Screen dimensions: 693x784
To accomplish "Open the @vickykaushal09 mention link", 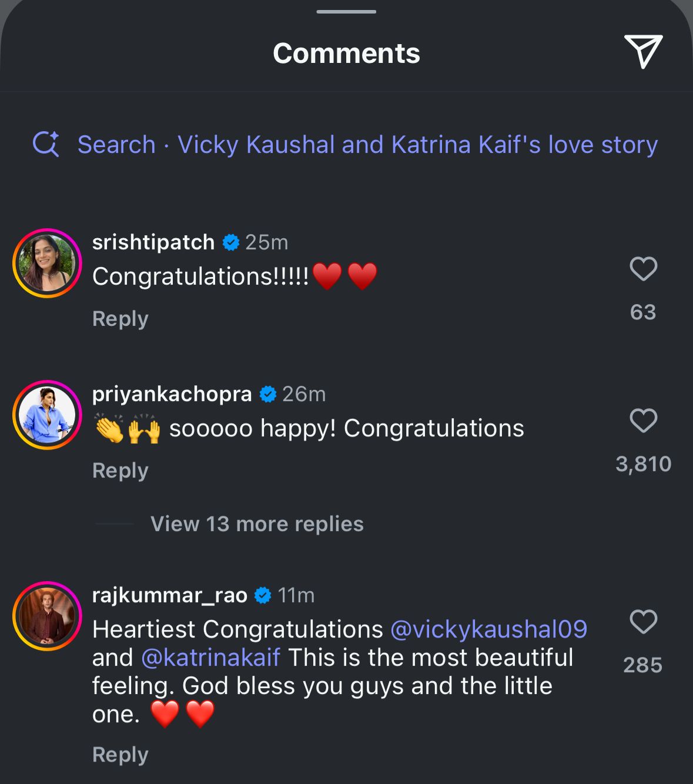I will 488,629.
